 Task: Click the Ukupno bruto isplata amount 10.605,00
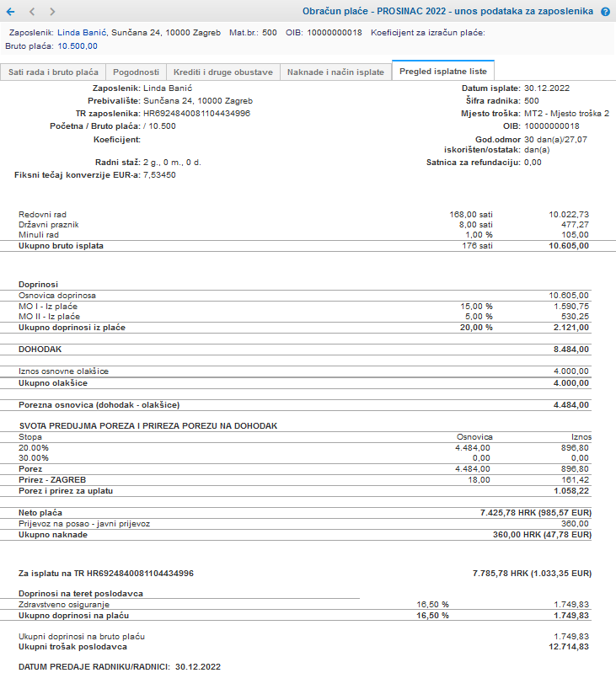click(x=568, y=245)
